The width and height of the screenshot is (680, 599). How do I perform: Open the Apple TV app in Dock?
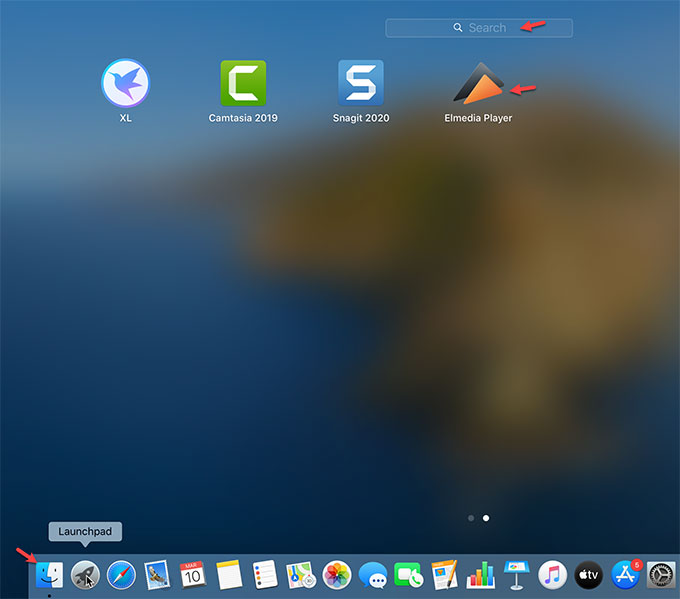click(x=588, y=575)
